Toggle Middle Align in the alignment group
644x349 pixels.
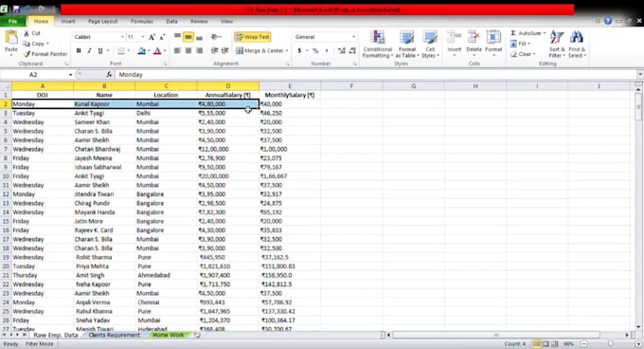point(188,37)
